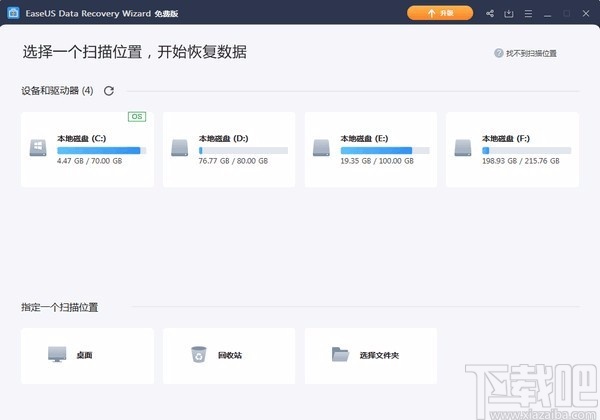Click the import scan session icon
600x420 pixels.
coord(509,14)
